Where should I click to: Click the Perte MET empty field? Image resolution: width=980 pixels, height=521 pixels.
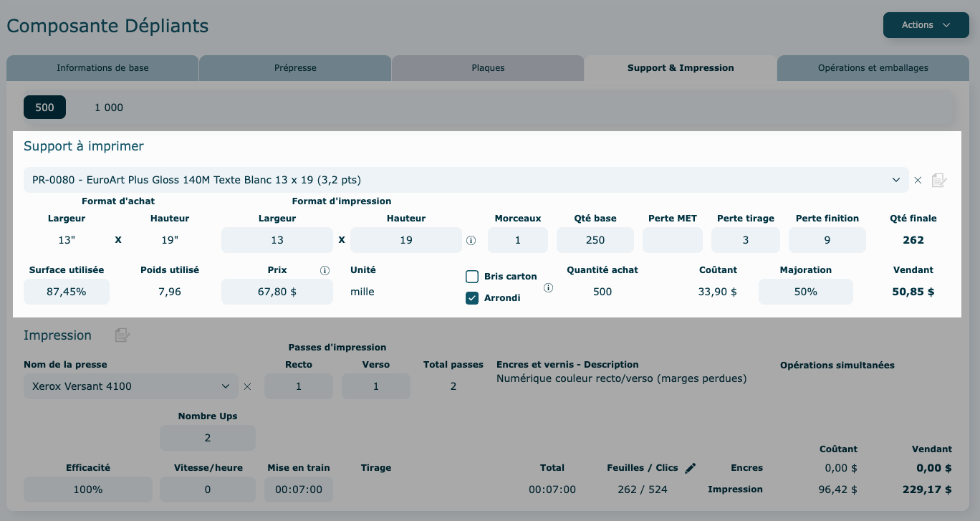click(x=672, y=240)
